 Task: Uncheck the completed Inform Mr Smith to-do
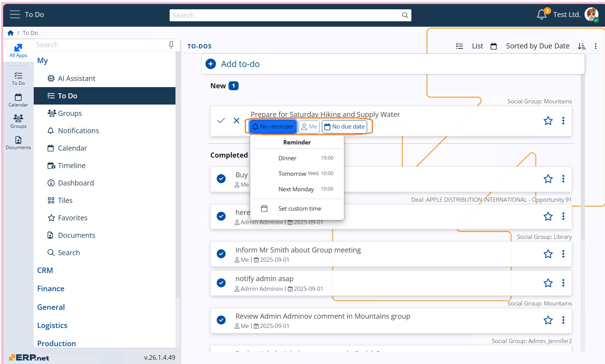coord(221,254)
